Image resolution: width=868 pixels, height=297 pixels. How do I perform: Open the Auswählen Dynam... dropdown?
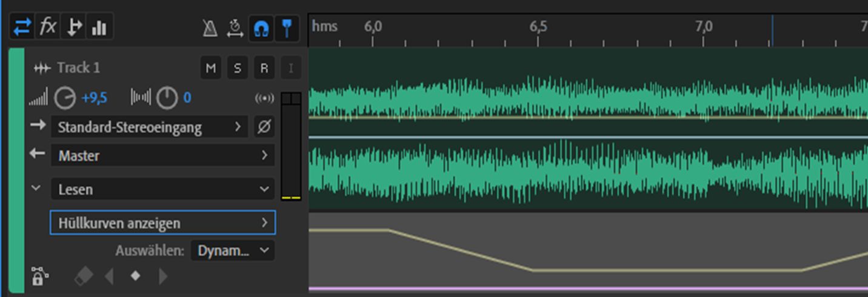(x=233, y=250)
